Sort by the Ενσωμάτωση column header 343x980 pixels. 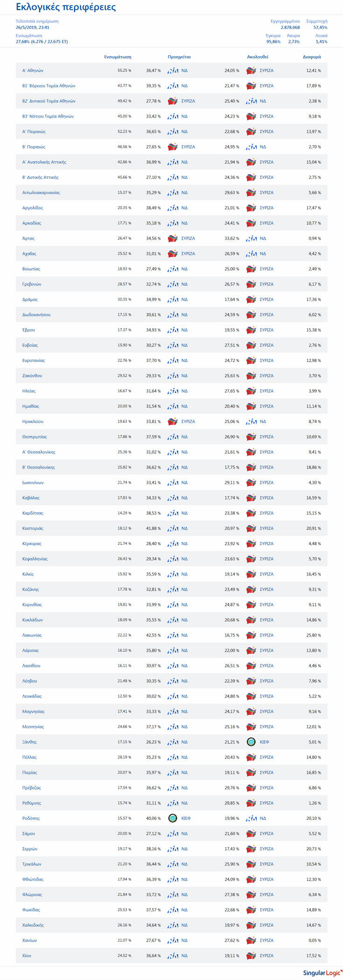pyautogui.click(x=118, y=57)
